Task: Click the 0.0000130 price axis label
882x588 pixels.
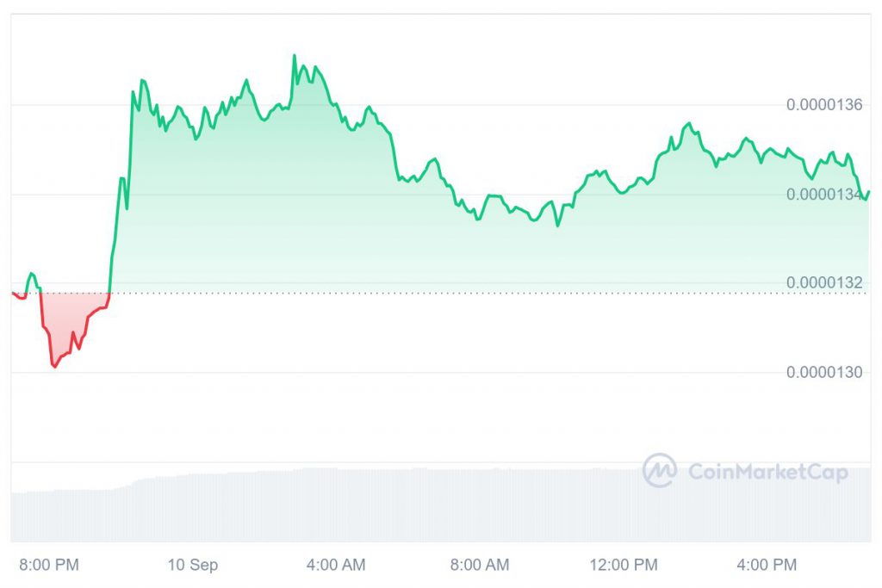Action: click(824, 373)
